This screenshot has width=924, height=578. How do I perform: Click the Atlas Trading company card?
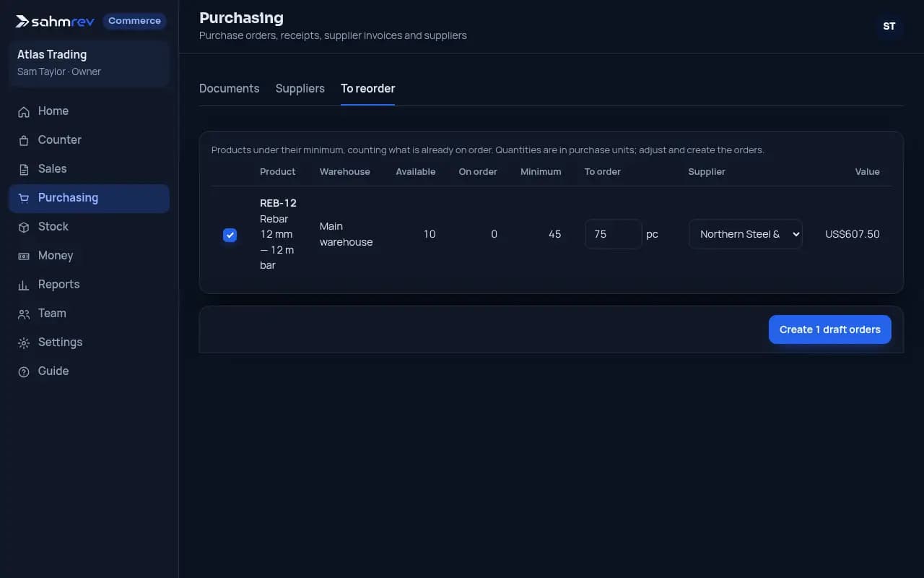click(x=89, y=63)
